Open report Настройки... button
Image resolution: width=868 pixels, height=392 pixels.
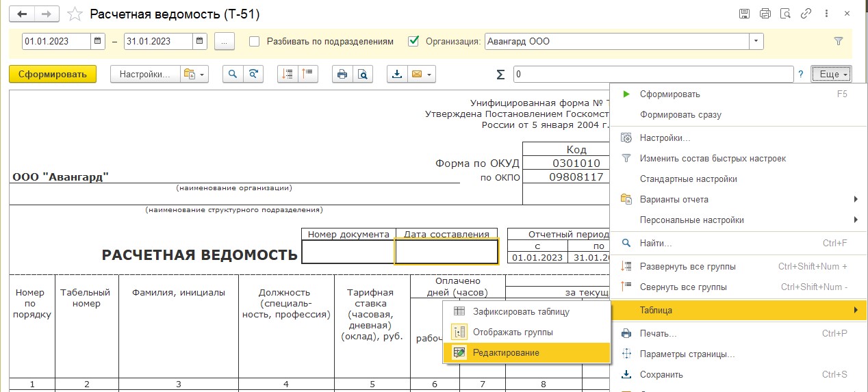click(145, 74)
